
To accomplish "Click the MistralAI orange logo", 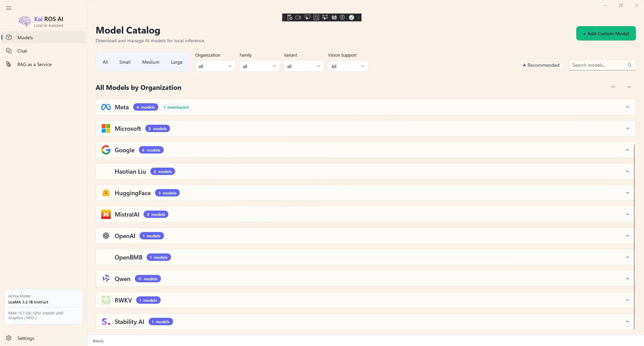I will pos(106,214).
